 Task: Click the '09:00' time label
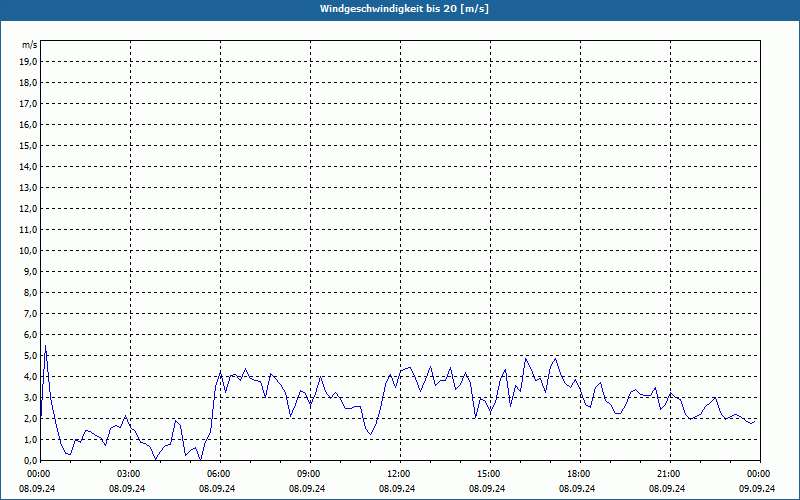(311, 474)
